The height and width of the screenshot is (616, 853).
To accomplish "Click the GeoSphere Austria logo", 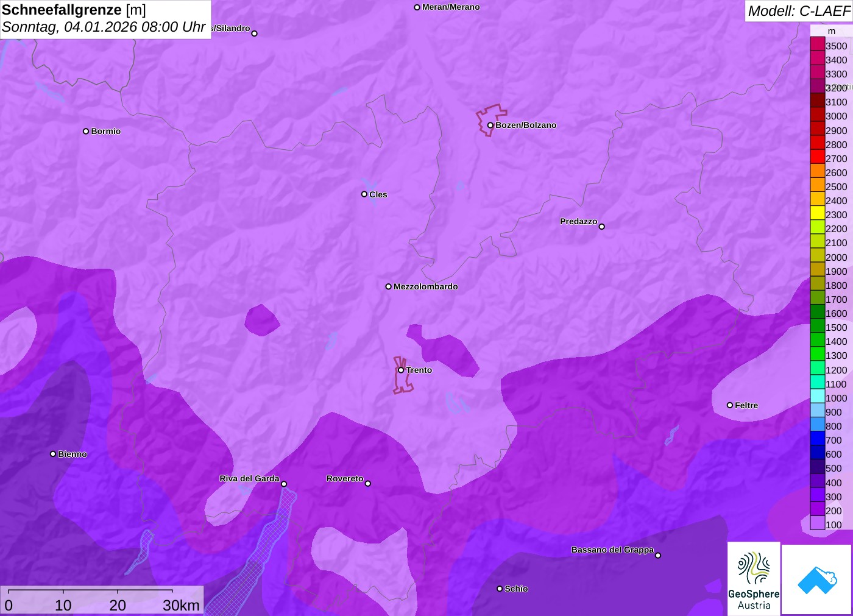I will click(x=754, y=579).
